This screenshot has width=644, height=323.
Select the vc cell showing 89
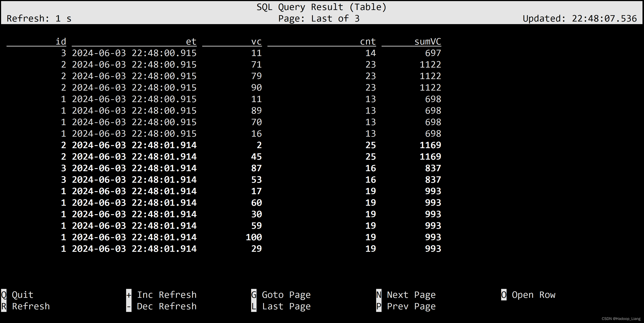pos(257,110)
